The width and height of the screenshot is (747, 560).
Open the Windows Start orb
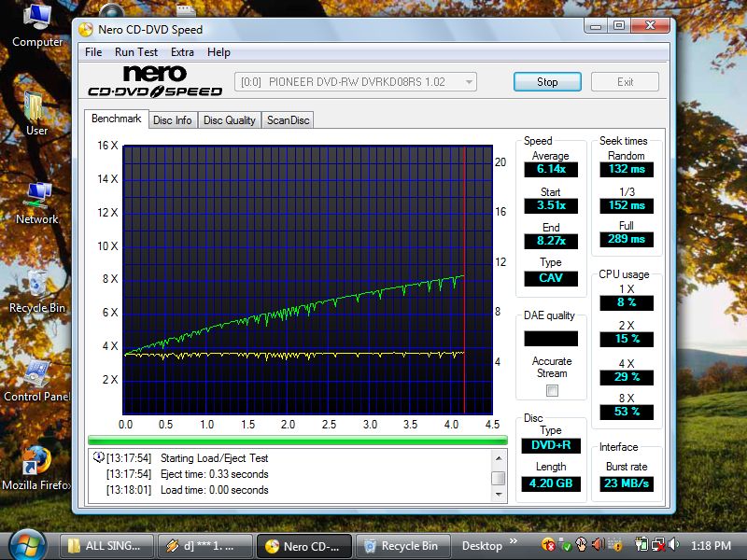tap(27, 545)
